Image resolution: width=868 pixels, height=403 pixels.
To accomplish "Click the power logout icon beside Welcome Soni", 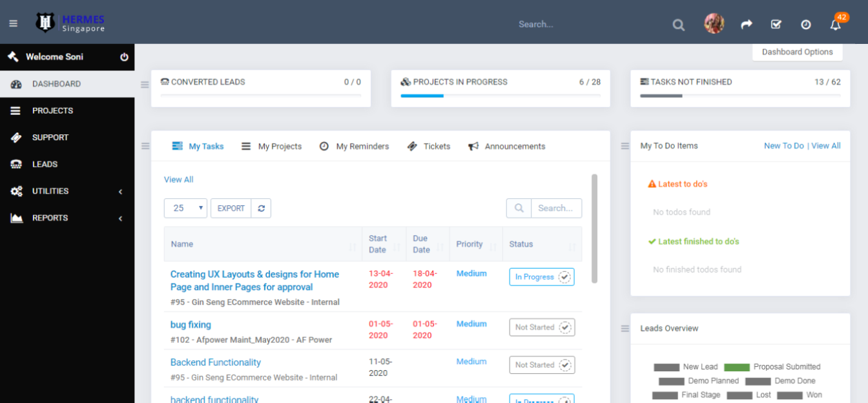I will 124,57.
